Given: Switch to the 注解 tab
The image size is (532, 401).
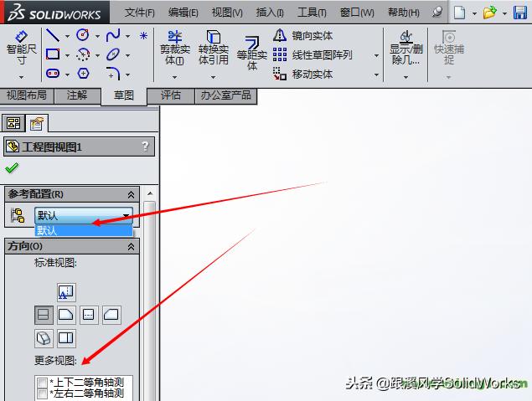Looking at the screenshot, I should point(77,95).
